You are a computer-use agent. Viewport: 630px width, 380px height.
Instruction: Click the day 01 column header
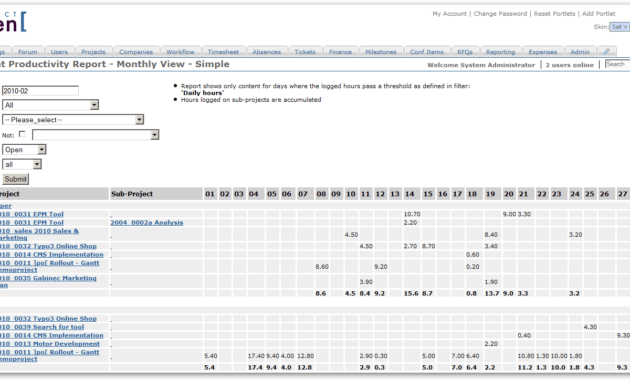210,194
